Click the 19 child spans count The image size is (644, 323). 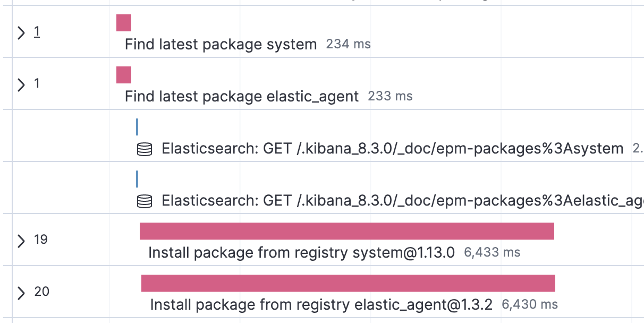point(41,240)
